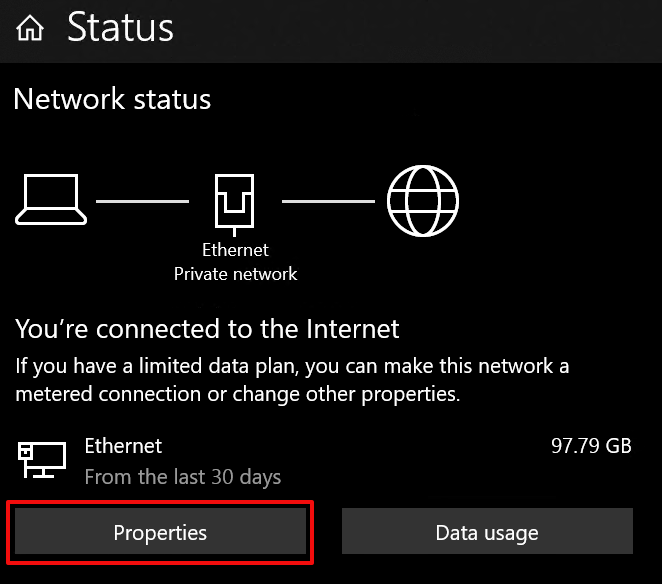Click the Private network label
This screenshot has width=662, height=584.
pos(235,273)
